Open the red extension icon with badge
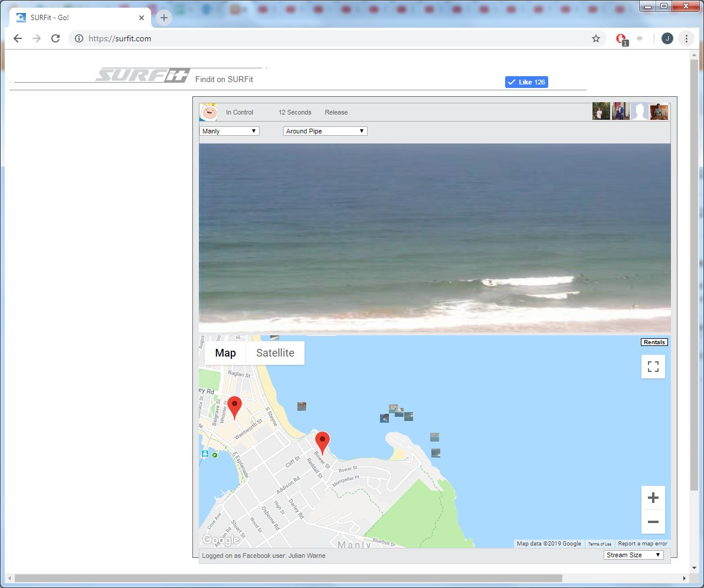 621,40
